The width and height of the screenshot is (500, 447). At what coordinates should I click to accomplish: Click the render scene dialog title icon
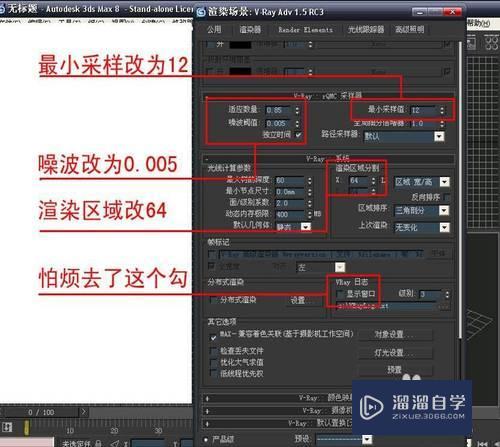[201, 12]
